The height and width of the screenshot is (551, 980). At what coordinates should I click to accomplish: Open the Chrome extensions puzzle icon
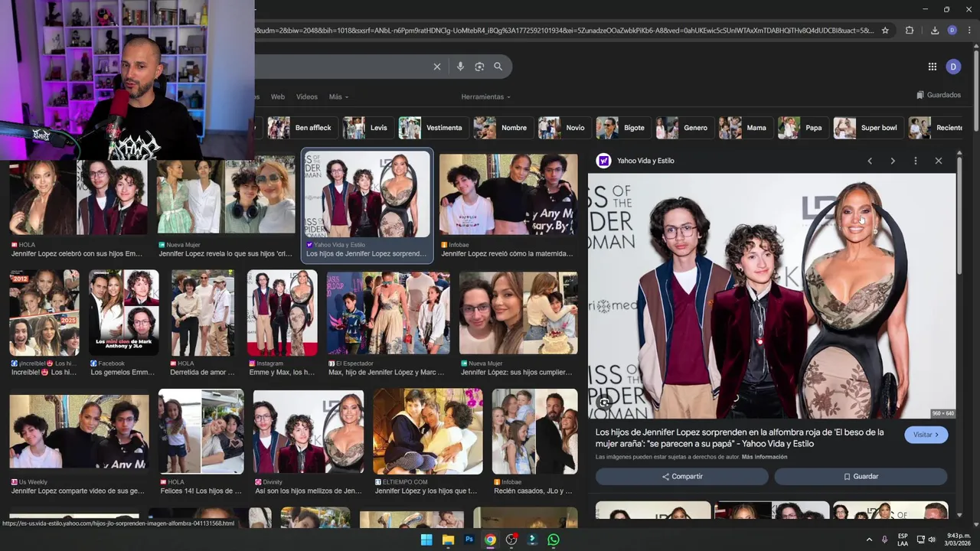[910, 31]
